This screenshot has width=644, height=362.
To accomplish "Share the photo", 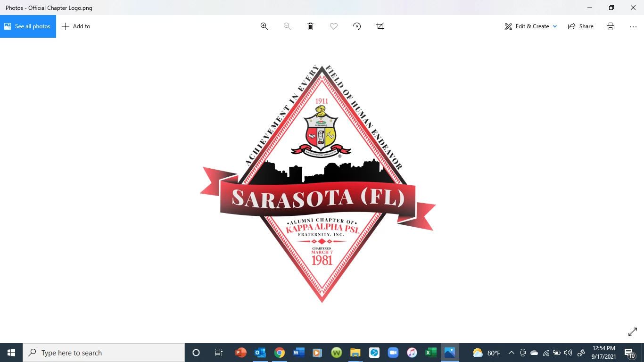I will click(581, 26).
